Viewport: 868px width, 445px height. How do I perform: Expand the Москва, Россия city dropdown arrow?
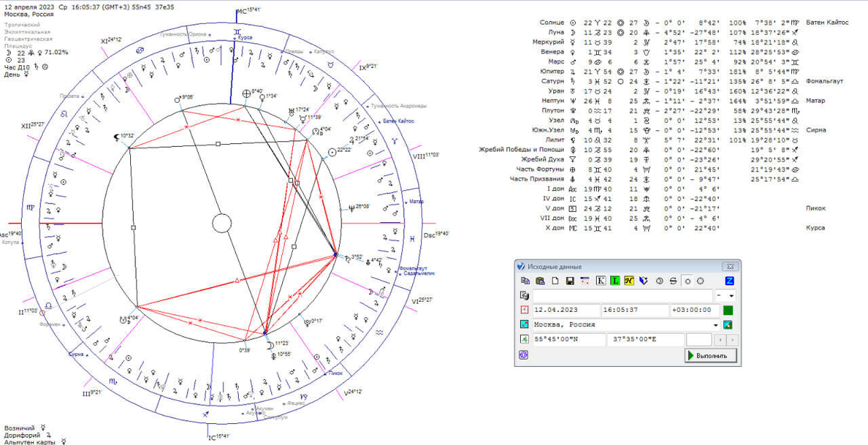(x=715, y=325)
